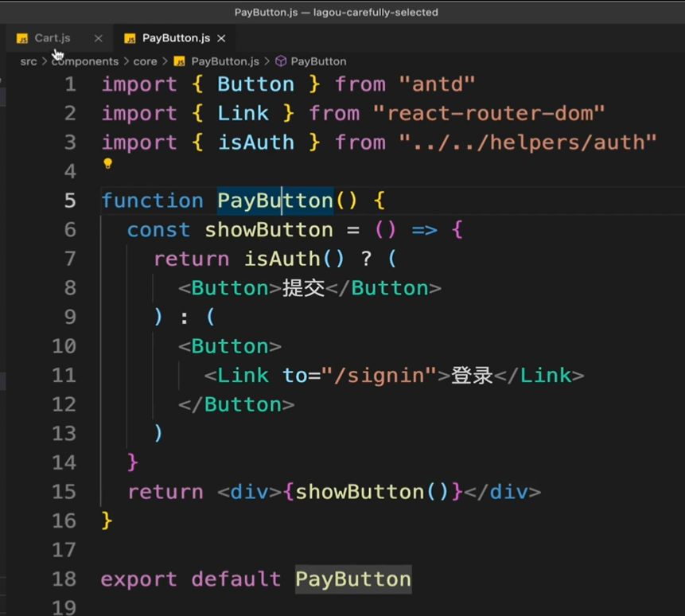The width and height of the screenshot is (685, 616).
Task: Close the Cart.js tab
Action: [x=99, y=38]
